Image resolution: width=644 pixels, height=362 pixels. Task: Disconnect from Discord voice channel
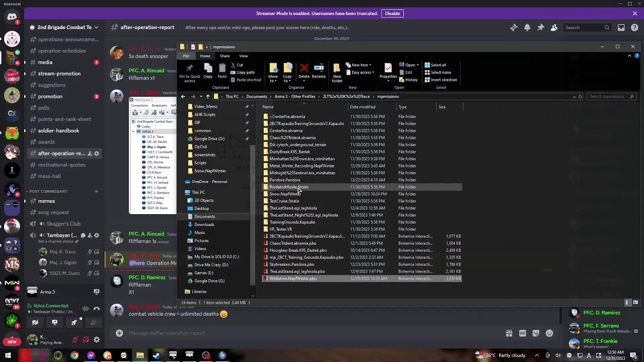(x=97, y=309)
